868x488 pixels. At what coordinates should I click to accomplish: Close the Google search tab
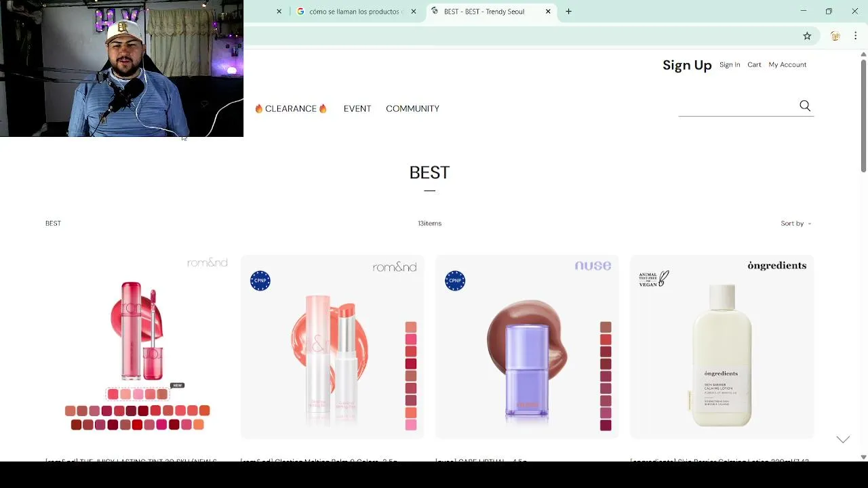click(x=414, y=12)
